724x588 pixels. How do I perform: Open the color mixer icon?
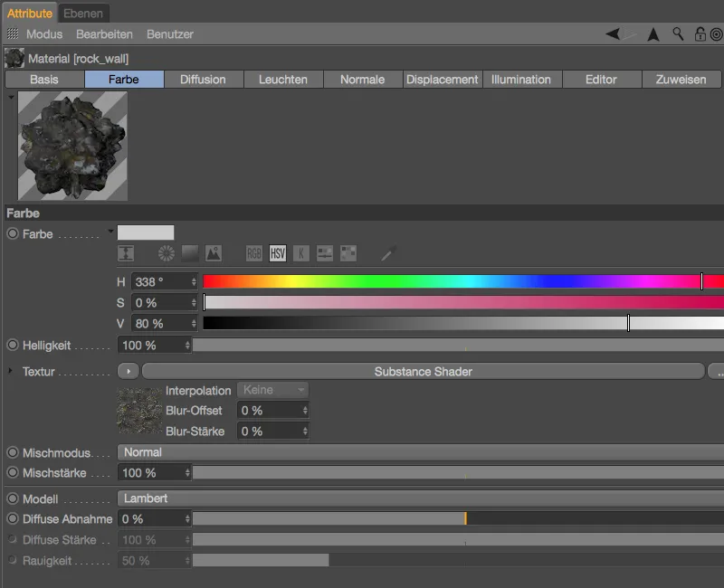325,253
